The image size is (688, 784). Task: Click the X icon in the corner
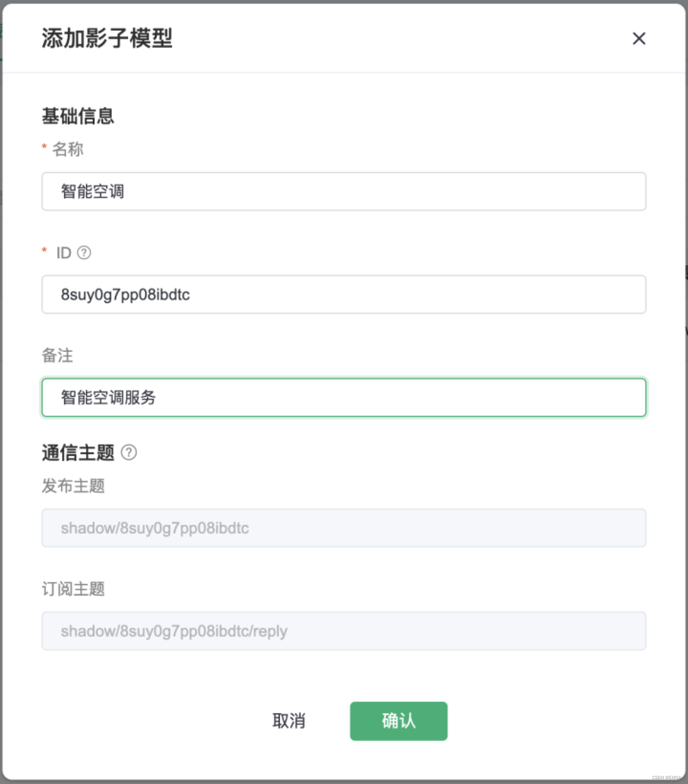coord(639,39)
